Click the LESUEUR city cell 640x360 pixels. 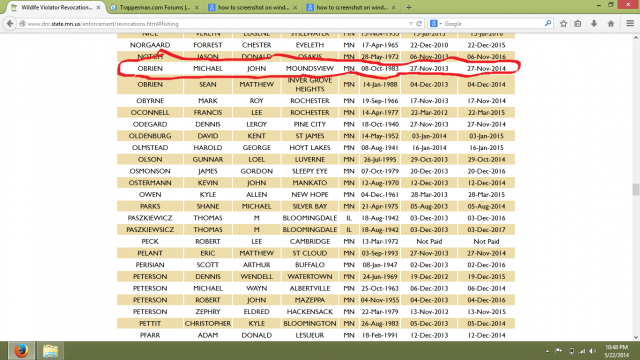pos(310,335)
